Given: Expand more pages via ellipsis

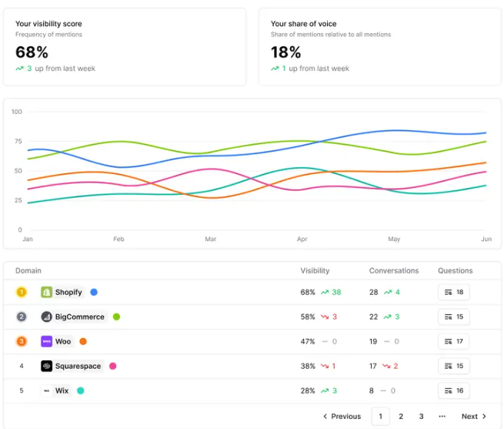Looking at the screenshot, I should 442,417.
